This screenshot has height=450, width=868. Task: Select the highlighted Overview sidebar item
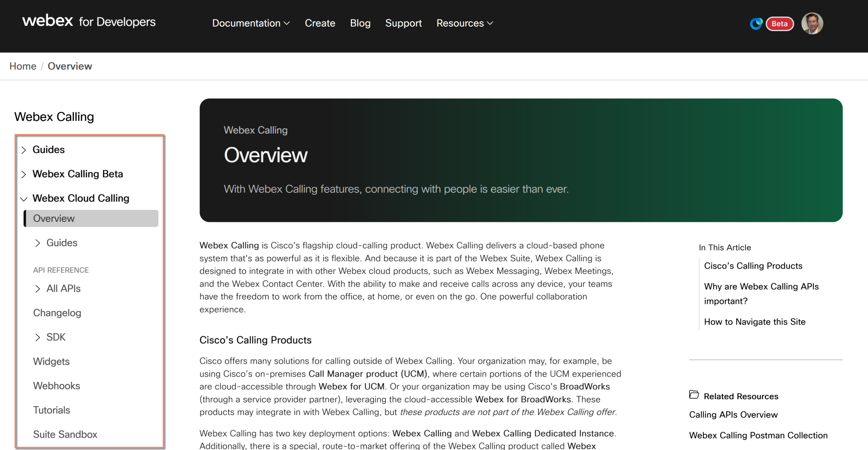[x=91, y=218]
